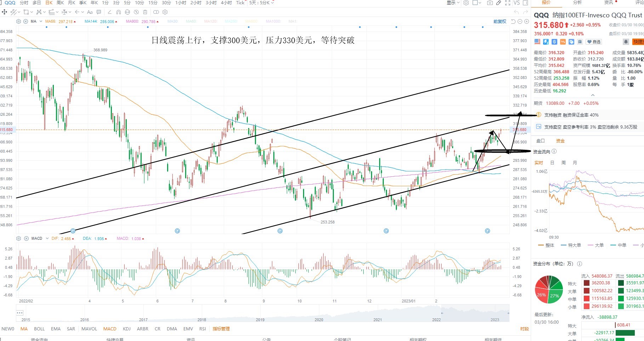The height and width of the screenshot is (341, 644).
Task: Expand the MACD indicator dropdown
Action: coord(47,239)
